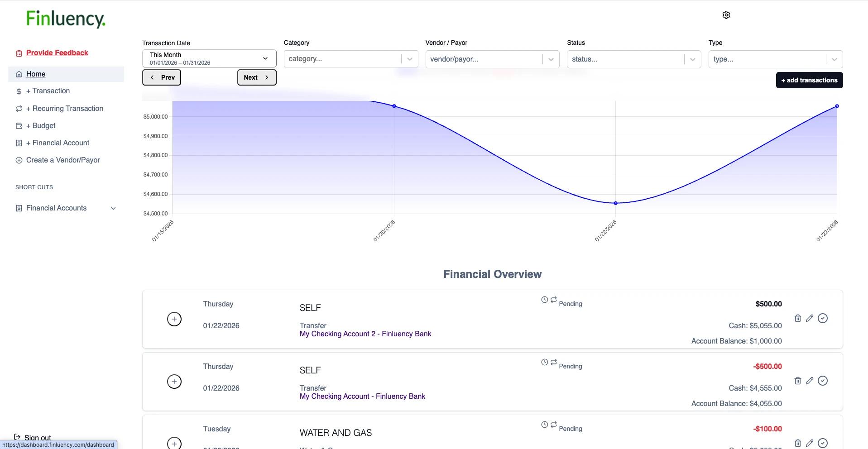The height and width of the screenshot is (449, 868).
Task: Click the Finluency logo
Action: pos(65,19)
